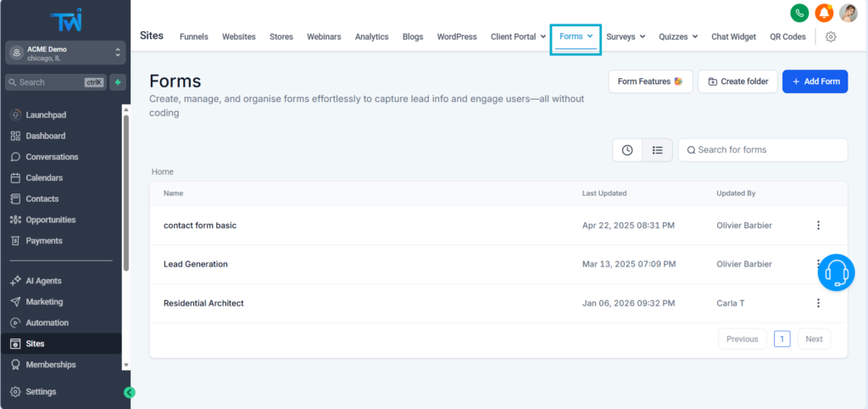This screenshot has height=409, width=868.
Task: Click the Carla T cell
Action: (x=730, y=303)
